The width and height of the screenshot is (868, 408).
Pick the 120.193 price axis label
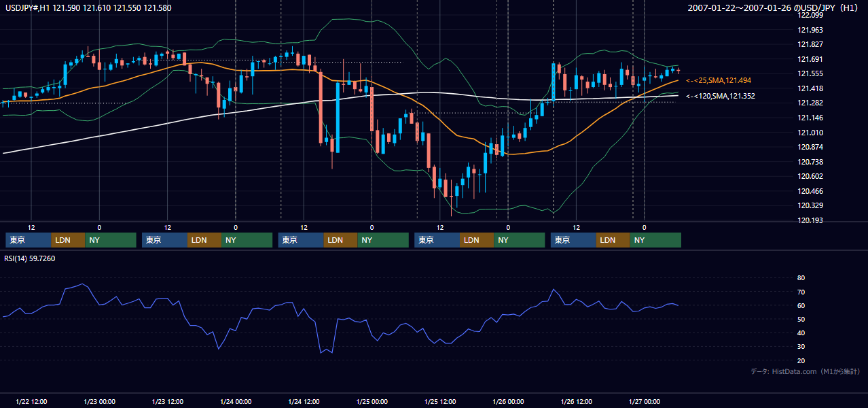click(810, 220)
